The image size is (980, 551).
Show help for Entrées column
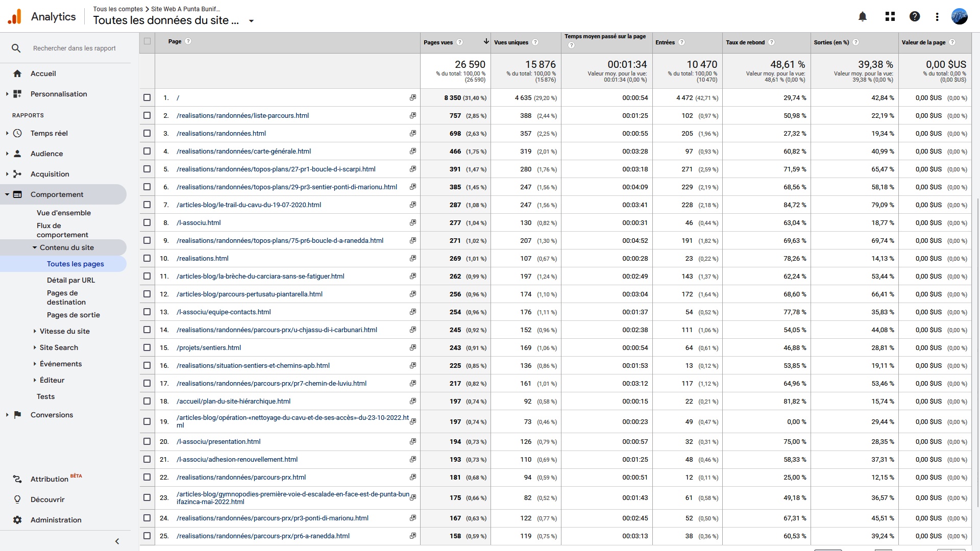tap(681, 42)
